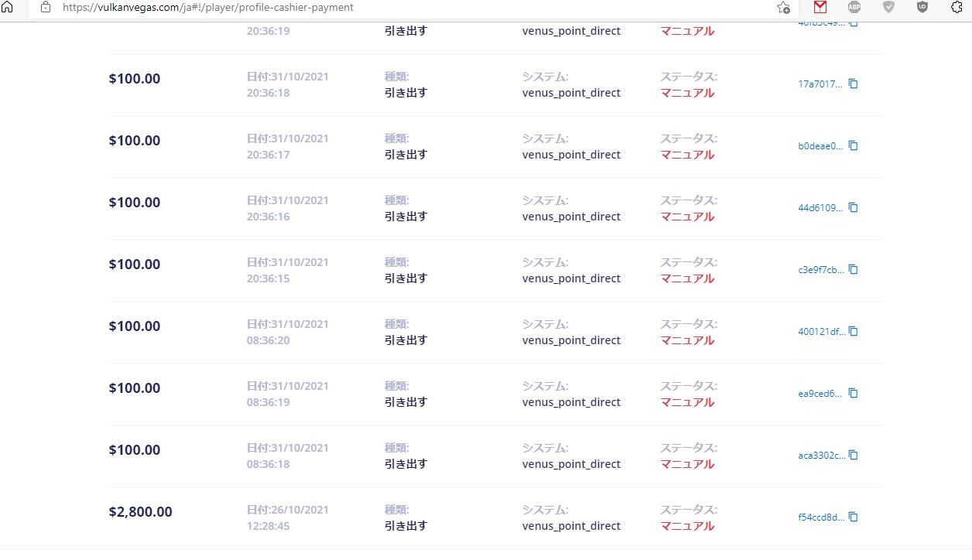Open the Gmail extension icon
972x560 pixels.
pyautogui.click(x=820, y=7)
